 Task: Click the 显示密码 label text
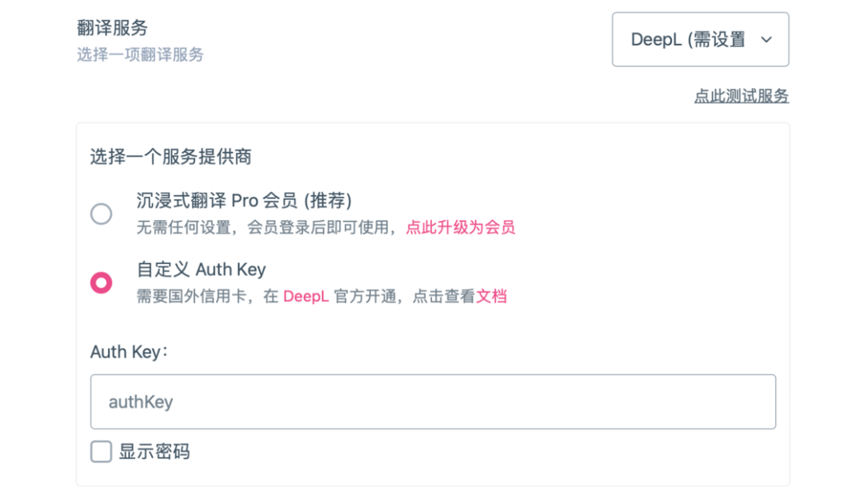[154, 452]
